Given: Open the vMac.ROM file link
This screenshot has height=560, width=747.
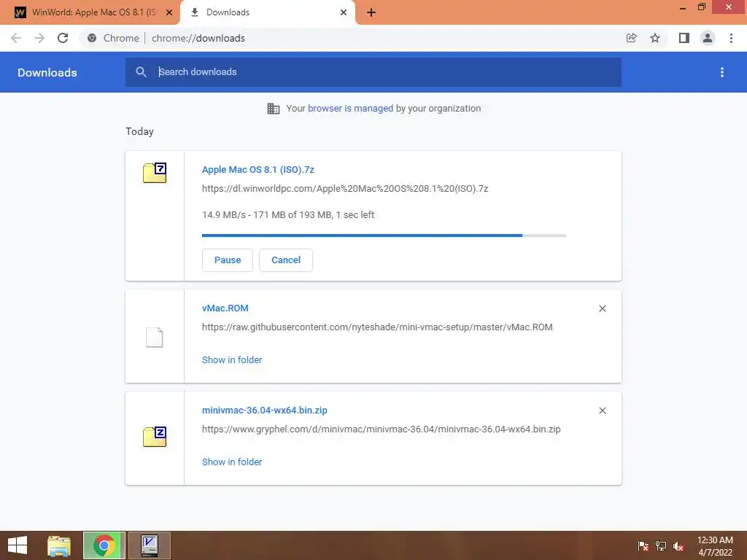Looking at the screenshot, I should (x=225, y=308).
